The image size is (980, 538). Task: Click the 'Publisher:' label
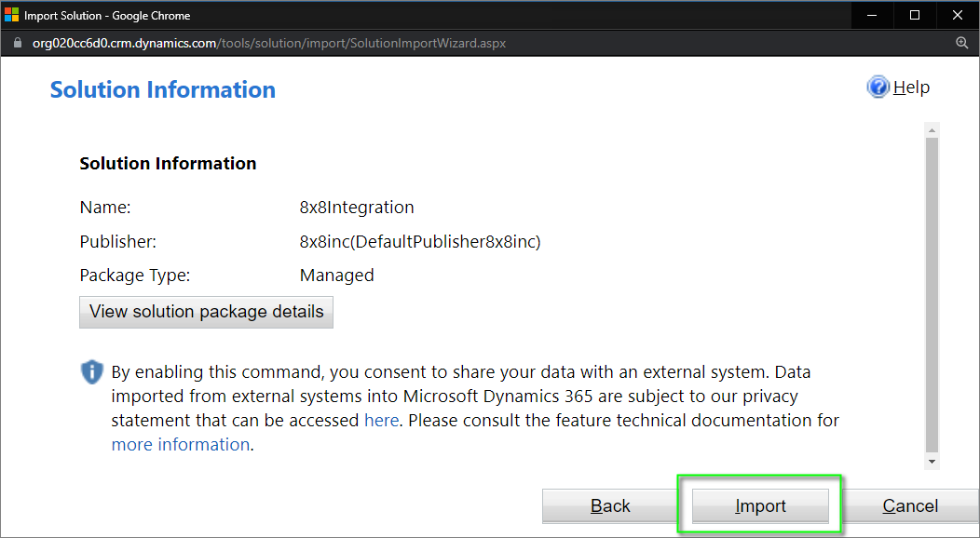118,241
